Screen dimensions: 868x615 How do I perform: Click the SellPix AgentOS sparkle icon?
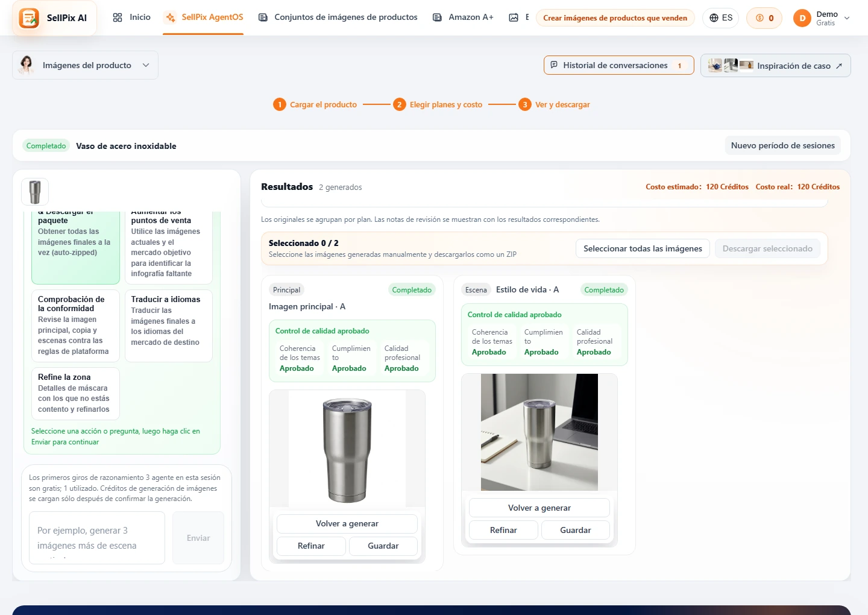171,17
